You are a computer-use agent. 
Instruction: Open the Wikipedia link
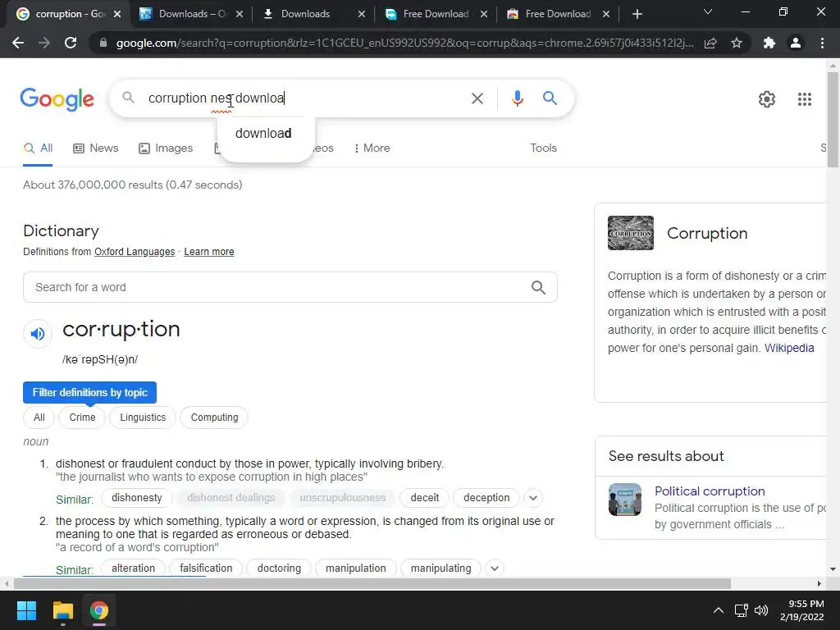pyautogui.click(x=788, y=348)
